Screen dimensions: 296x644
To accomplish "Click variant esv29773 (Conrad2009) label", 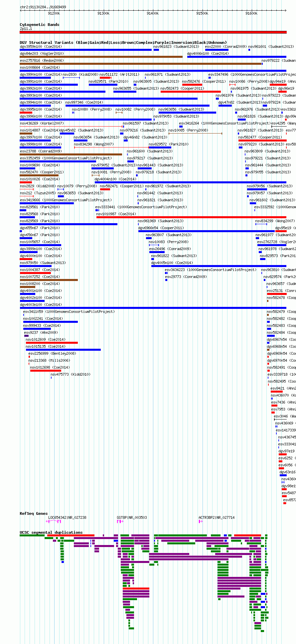I will pos(186,277).
